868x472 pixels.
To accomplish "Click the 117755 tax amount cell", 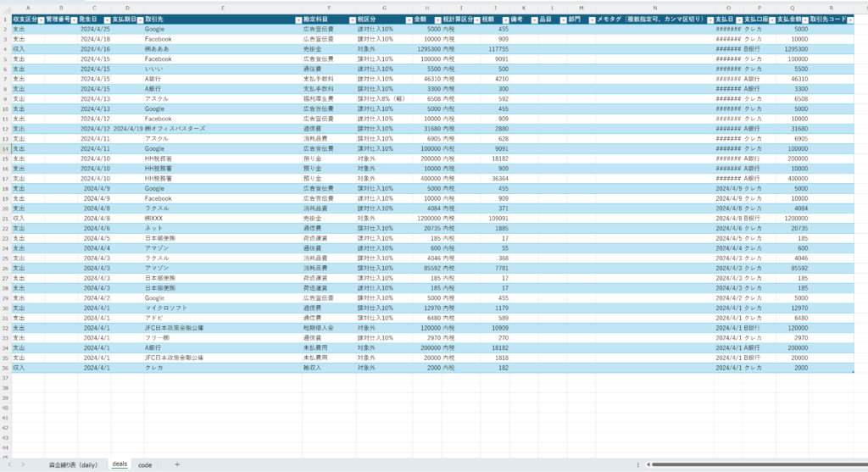I will point(495,49).
